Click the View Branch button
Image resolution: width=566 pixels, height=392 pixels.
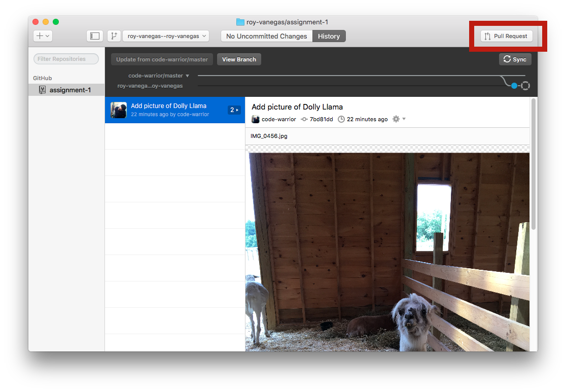[239, 59]
